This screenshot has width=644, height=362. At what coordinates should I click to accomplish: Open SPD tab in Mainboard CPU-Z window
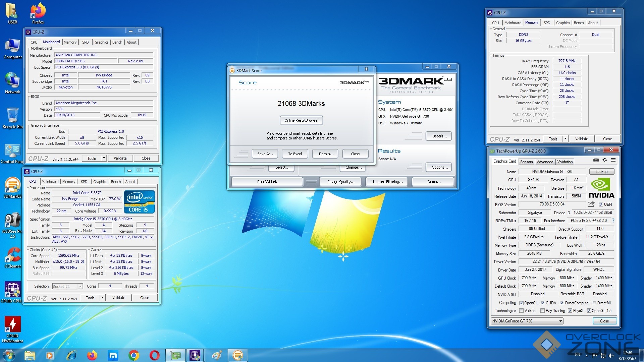(x=86, y=42)
